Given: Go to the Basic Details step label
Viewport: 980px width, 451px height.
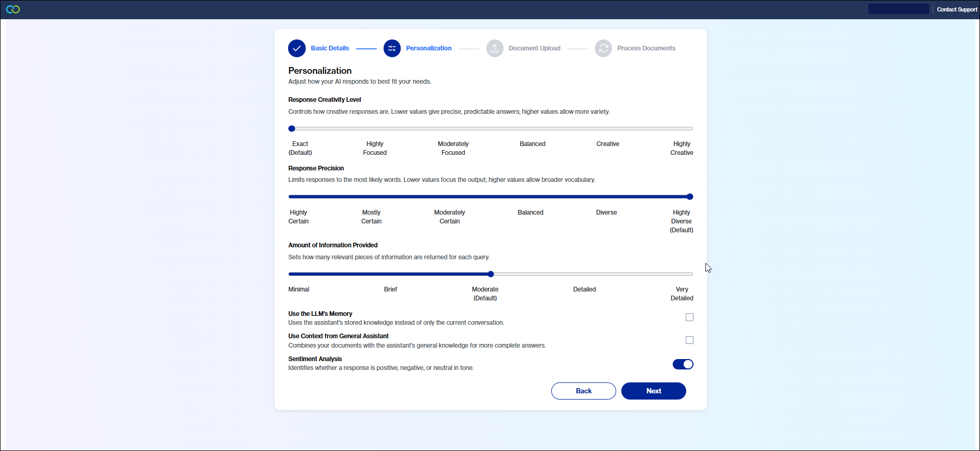Looking at the screenshot, I should click(330, 48).
